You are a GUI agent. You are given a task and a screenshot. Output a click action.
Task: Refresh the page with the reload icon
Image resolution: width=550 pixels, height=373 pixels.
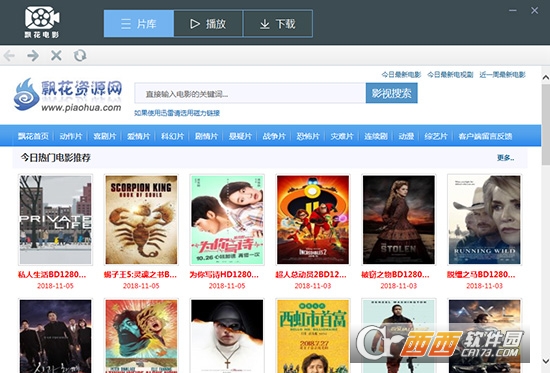pos(80,55)
